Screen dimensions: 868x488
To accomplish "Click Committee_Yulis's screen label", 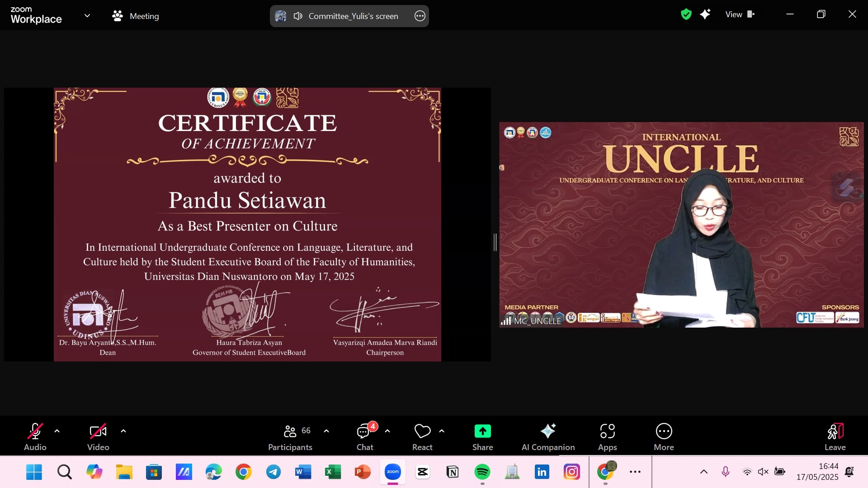I will point(353,16).
